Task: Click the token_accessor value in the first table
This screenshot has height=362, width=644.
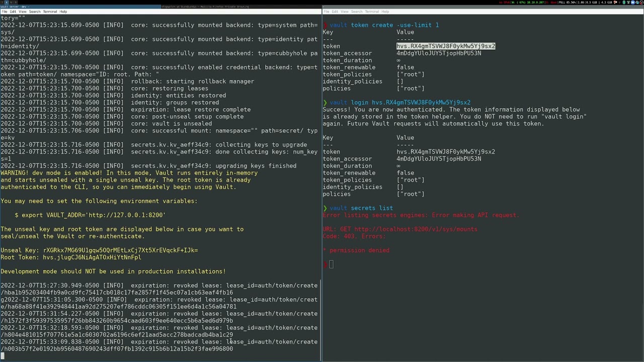Action: pyautogui.click(x=439, y=53)
